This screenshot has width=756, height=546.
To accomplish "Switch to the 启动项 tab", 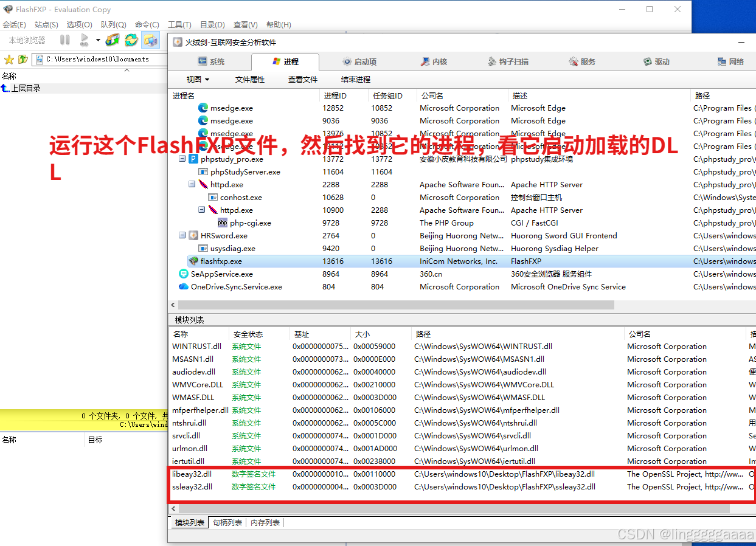I will coord(359,61).
